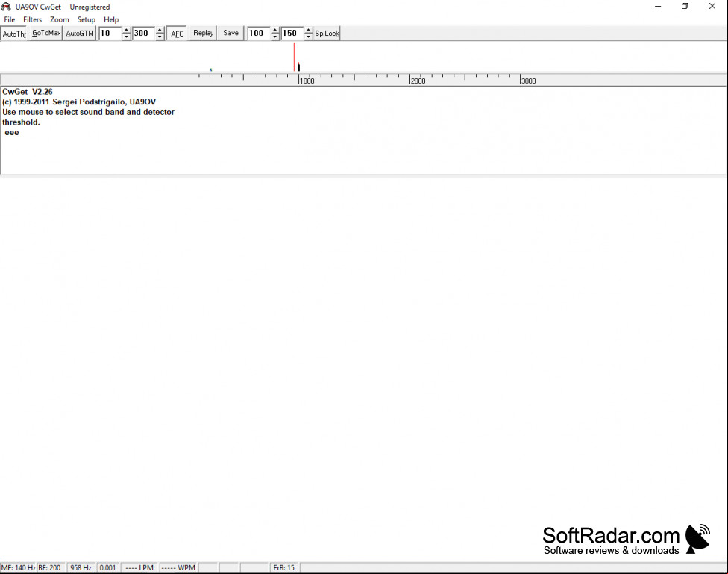Increase the value 300 with up arrow
The width and height of the screenshot is (728, 574).
(160, 30)
